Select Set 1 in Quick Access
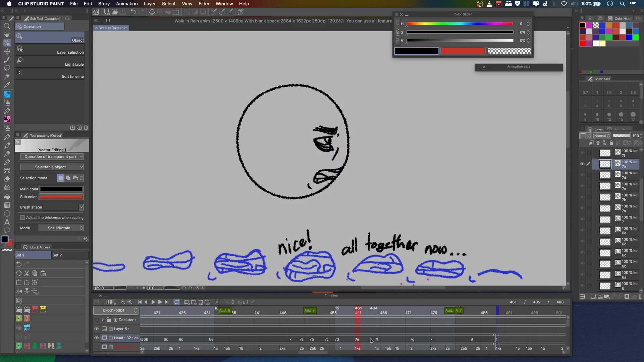644x362 pixels. pos(33,255)
